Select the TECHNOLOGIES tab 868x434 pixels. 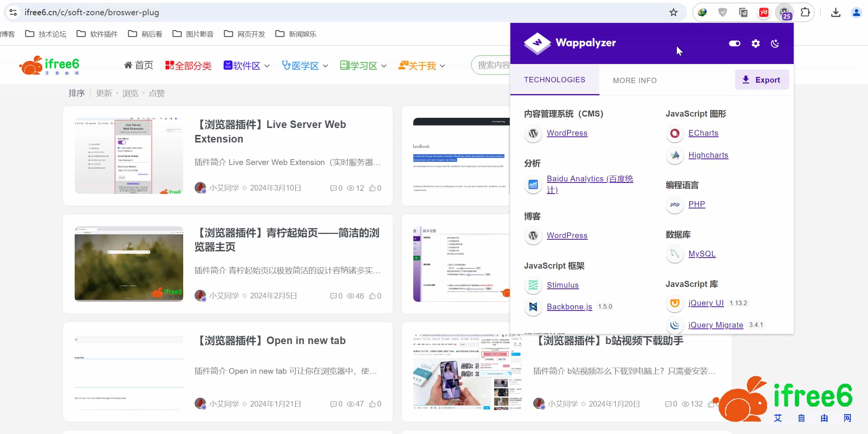coord(555,80)
